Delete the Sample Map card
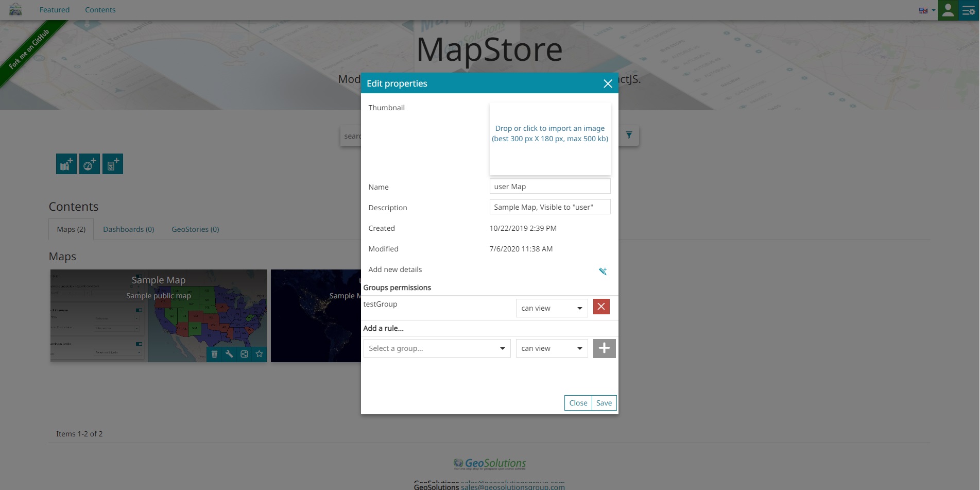Image resolution: width=980 pixels, height=490 pixels. (215, 354)
